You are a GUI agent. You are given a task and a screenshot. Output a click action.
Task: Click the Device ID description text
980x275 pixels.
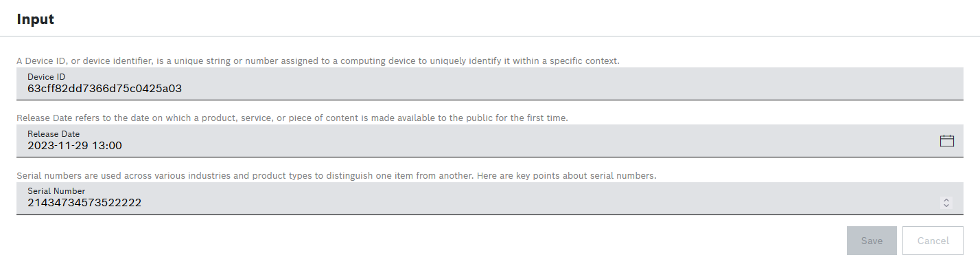(x=318, y=60)
